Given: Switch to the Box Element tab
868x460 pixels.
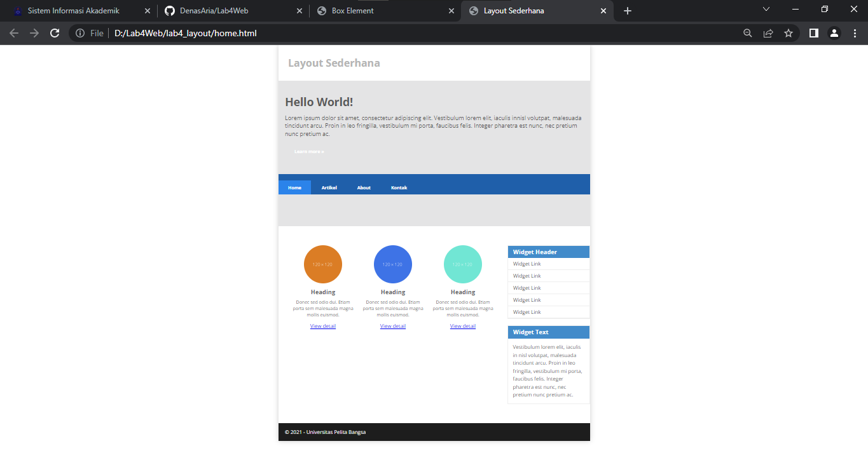Looking at the screenshot, I should 385,11.
